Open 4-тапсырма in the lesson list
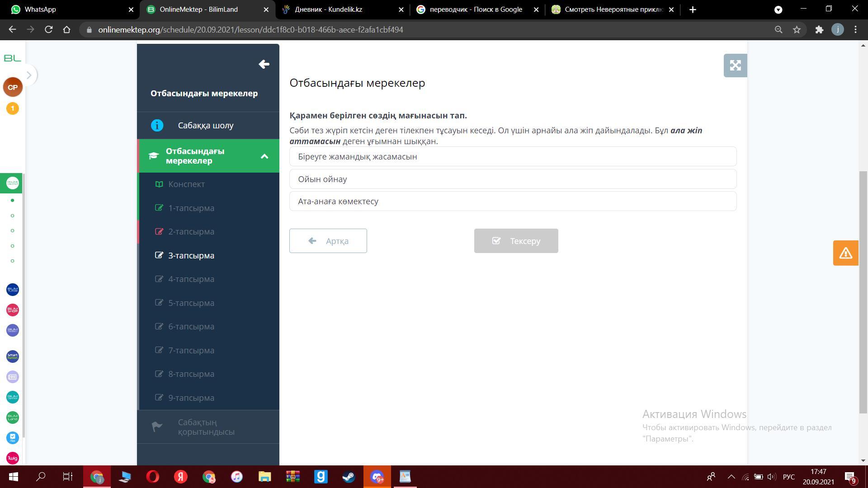Viewport: 868px width, 488px height. tap(191, 279)
